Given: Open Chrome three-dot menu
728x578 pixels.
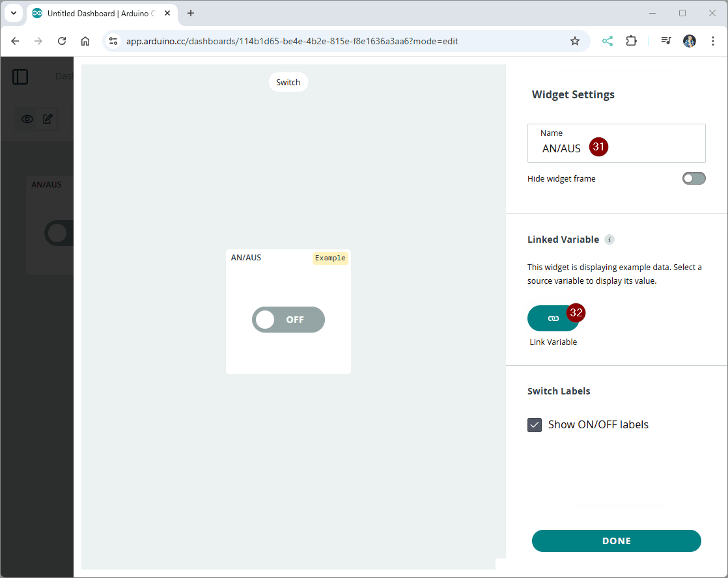Looking at the screenshot, I should click(x=711, y=41).
